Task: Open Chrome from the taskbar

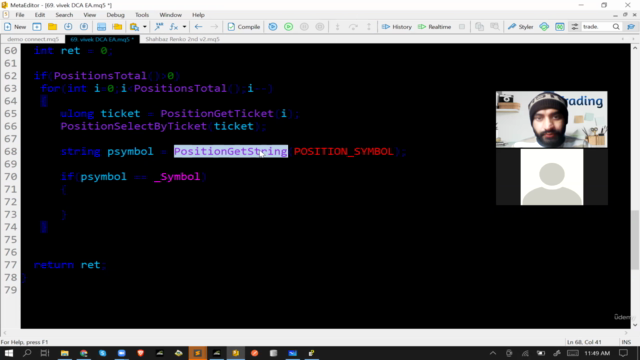Action: (x=84, y=353)
